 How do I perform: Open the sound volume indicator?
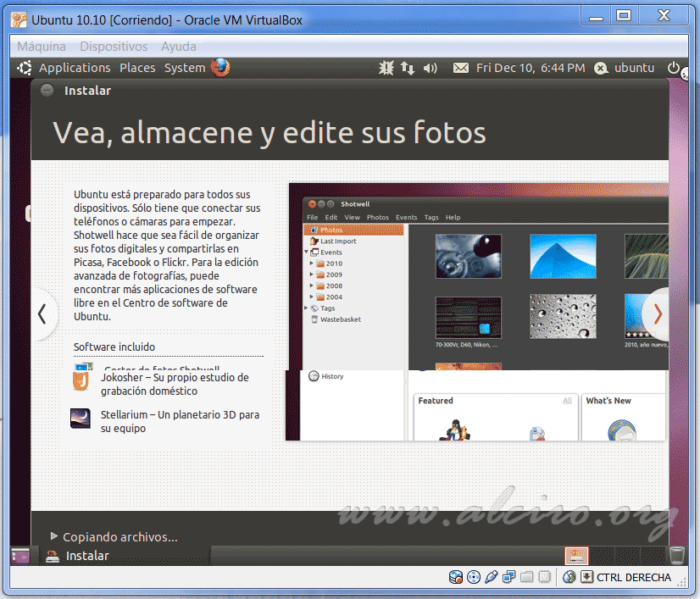click(430, 68)
